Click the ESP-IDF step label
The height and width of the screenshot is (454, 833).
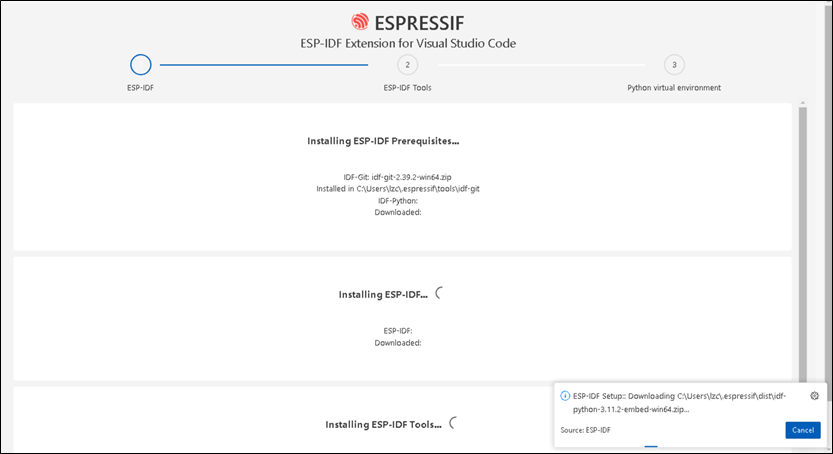tap(141, 88)
